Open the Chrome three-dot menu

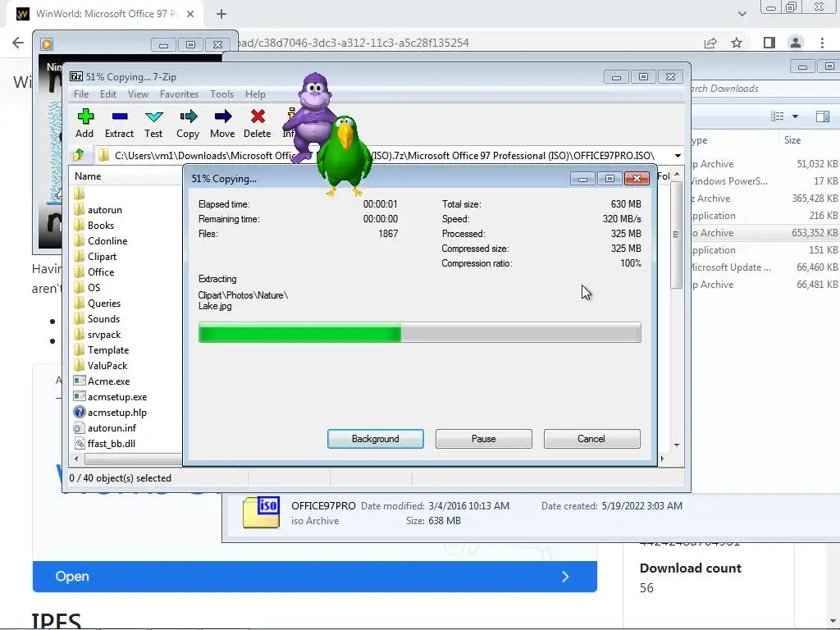coord(822,43)
